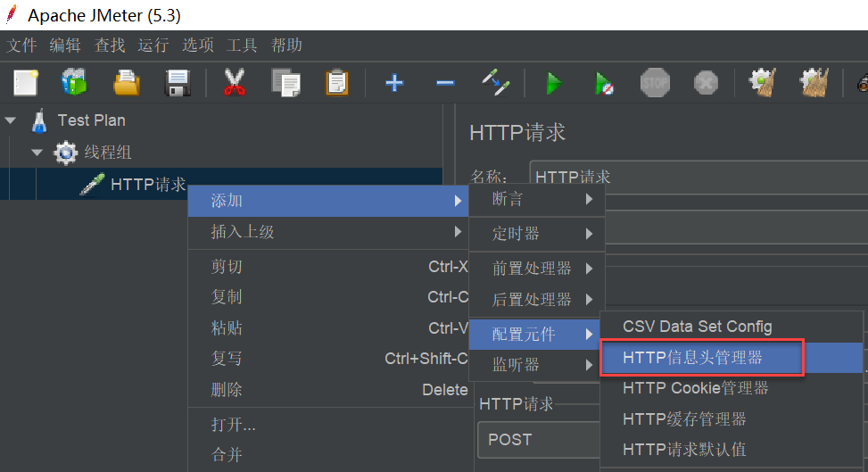868x472 pixels.
Task: Open the 选项 menu
Action: (198, 46)
